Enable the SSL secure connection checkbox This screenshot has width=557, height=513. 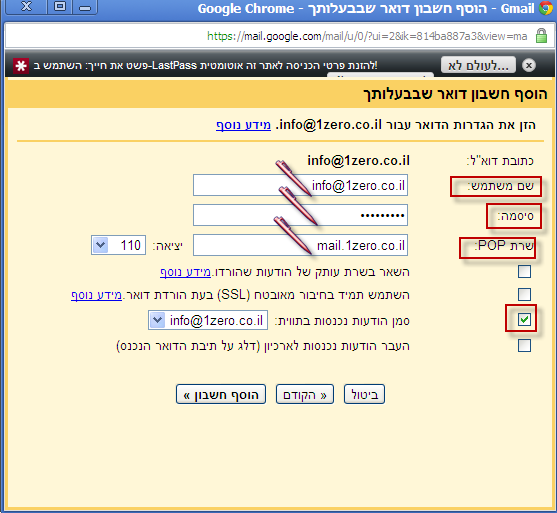(x=524, y=295)
